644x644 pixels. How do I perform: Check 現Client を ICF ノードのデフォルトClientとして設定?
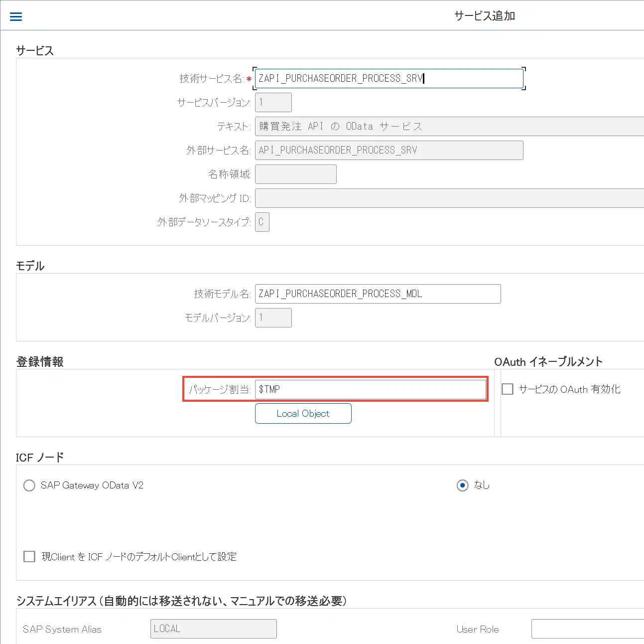pyautogui.click(x=29, y=556)
